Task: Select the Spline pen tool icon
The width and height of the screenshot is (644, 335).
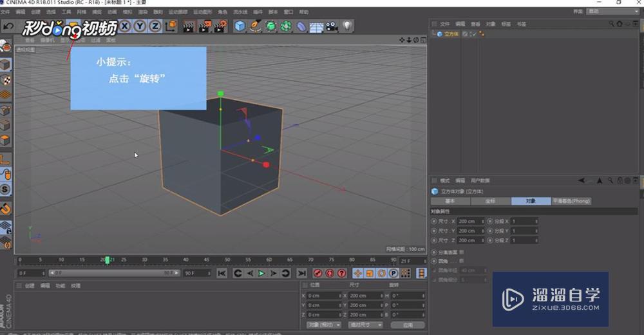Action: tap(255, 26)
